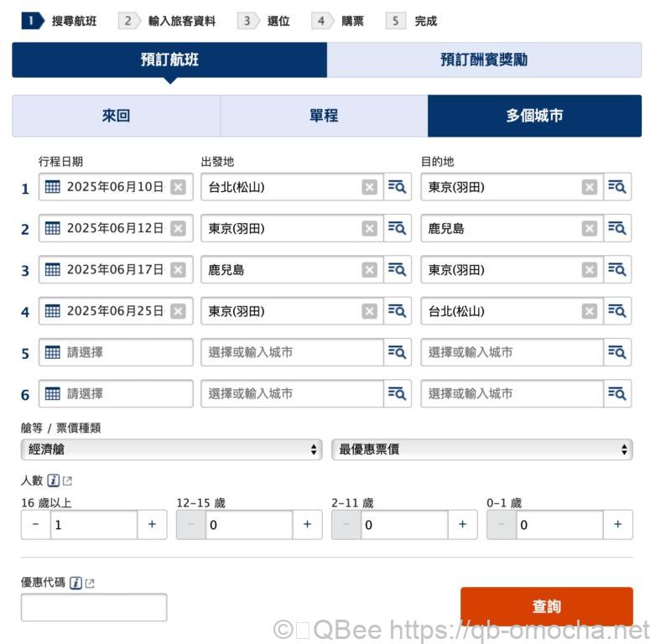Image resolution: width=650 pixels, height=644 pixels.
Task: Open airport search for row 1 departure
Action: point(397,187)
